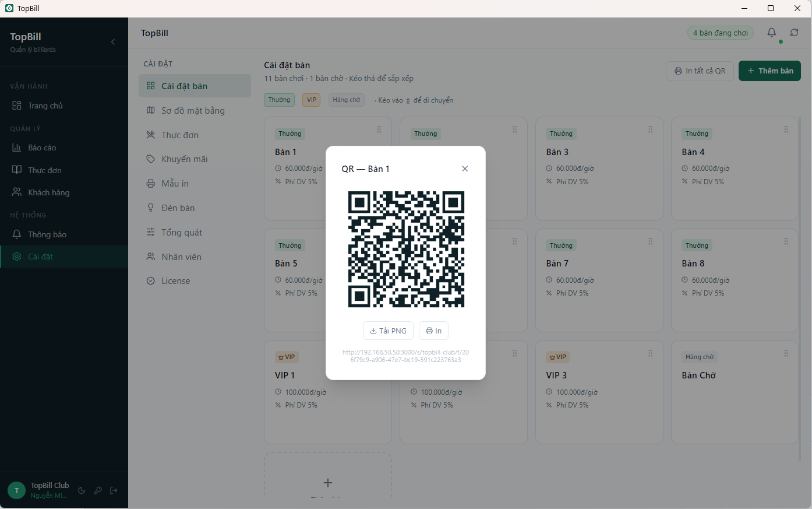Open Trang chủ via its grid icon
This screenshot has height=509, width=812.
pyautogui.click(x=16, y=106)
